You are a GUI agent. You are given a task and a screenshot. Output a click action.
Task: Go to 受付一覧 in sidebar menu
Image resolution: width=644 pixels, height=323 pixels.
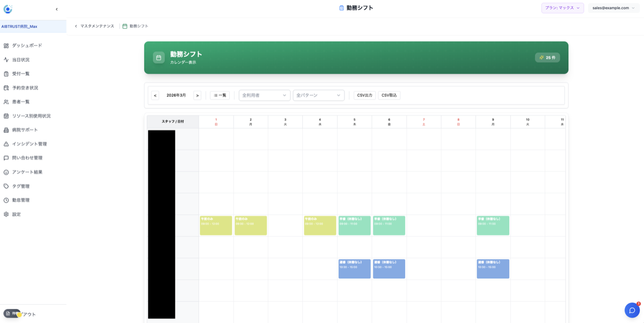tap(21, 74)
